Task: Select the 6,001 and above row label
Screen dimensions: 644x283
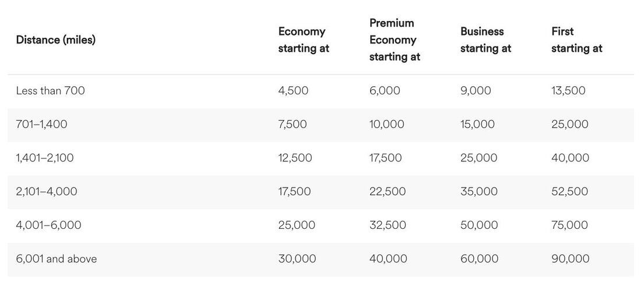Action: point(56,259)
